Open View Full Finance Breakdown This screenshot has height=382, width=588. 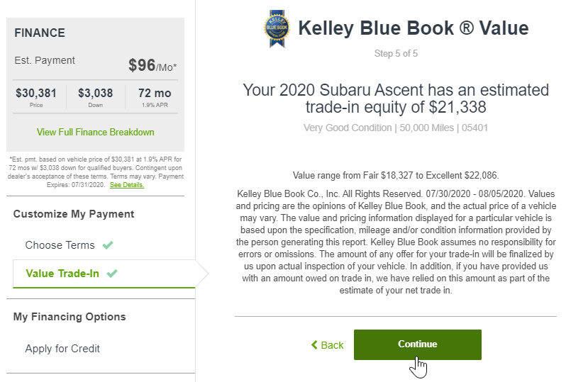95,132
